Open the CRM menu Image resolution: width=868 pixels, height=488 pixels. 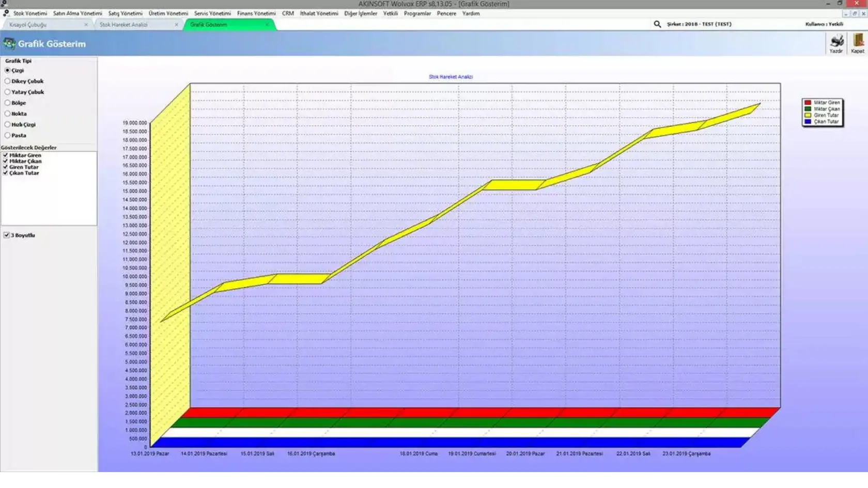pyautogui.click(x=288, y=13)
